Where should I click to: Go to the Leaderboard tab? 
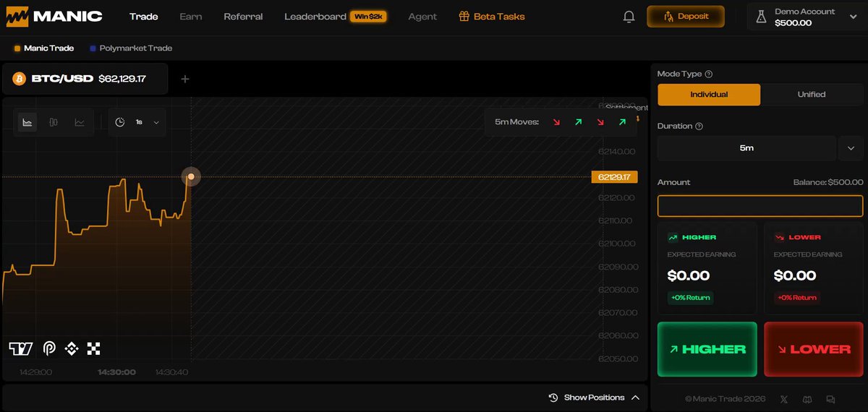pyautogui.click(x=315, y=17)
